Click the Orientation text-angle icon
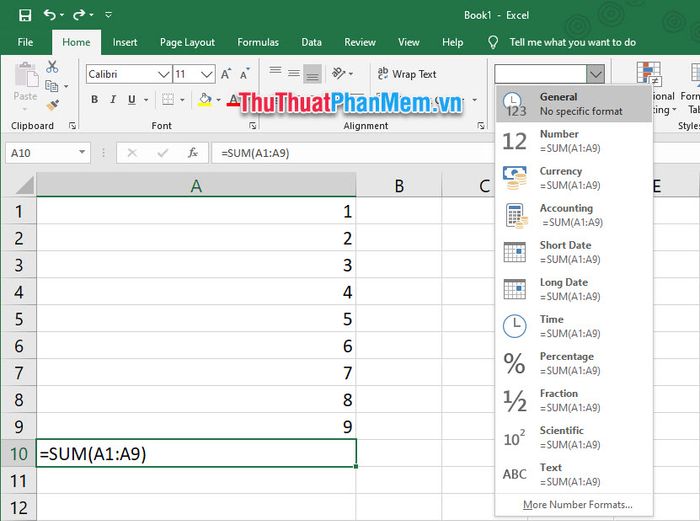700x521 pixels. tap(340, 74)
